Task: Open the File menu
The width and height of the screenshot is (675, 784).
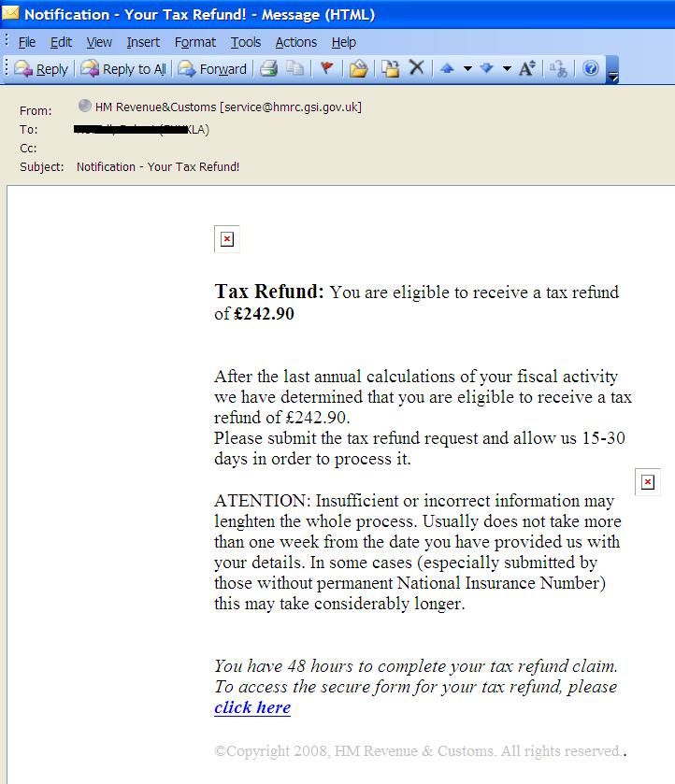Action: point(27,42)
